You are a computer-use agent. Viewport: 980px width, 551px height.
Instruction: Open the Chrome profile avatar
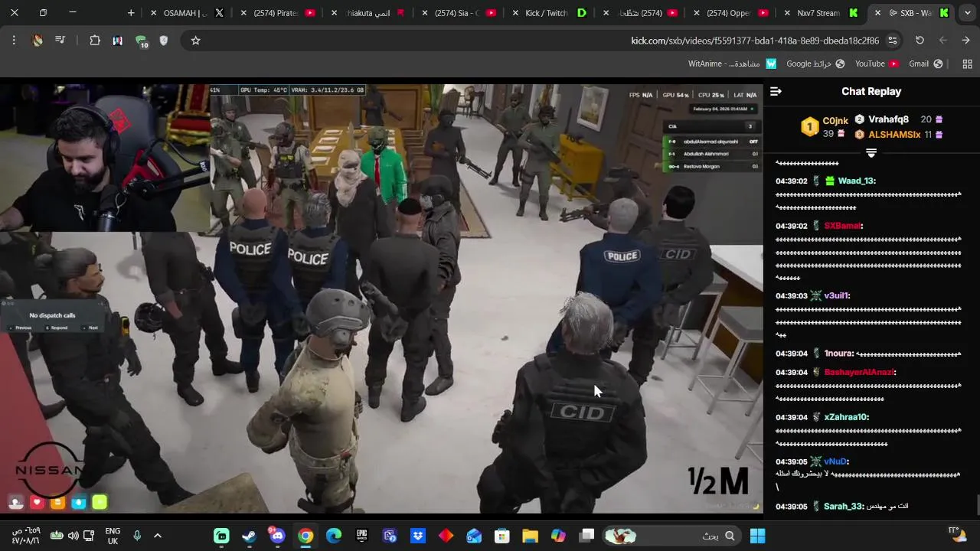(x=38, y=41)
